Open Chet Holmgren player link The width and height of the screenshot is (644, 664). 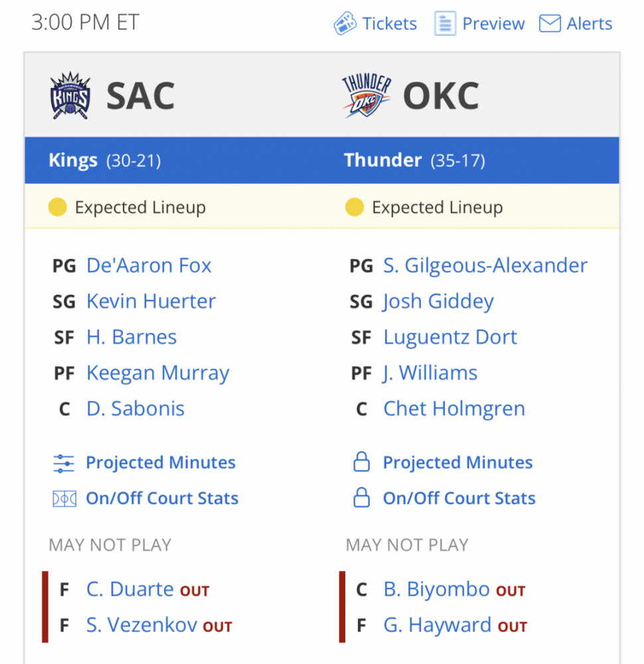point(454,408)
